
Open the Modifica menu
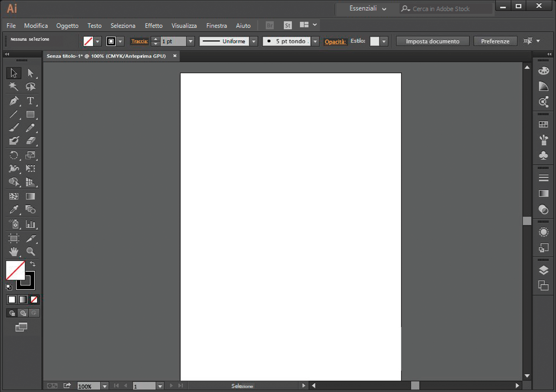tap(36, 26)
